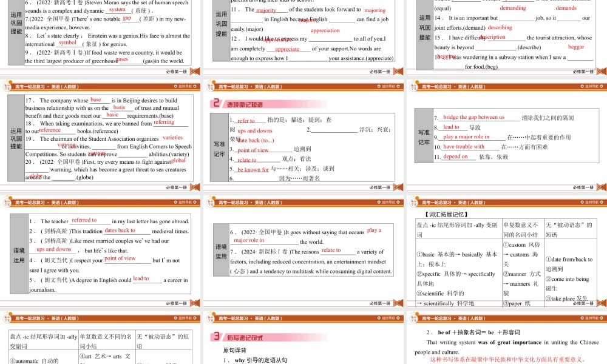The height and width of the screenshot is (364, 607).
Task: Click the round logo on the 'The teacher referred to' slide
Action: click(x=7, y=202)
